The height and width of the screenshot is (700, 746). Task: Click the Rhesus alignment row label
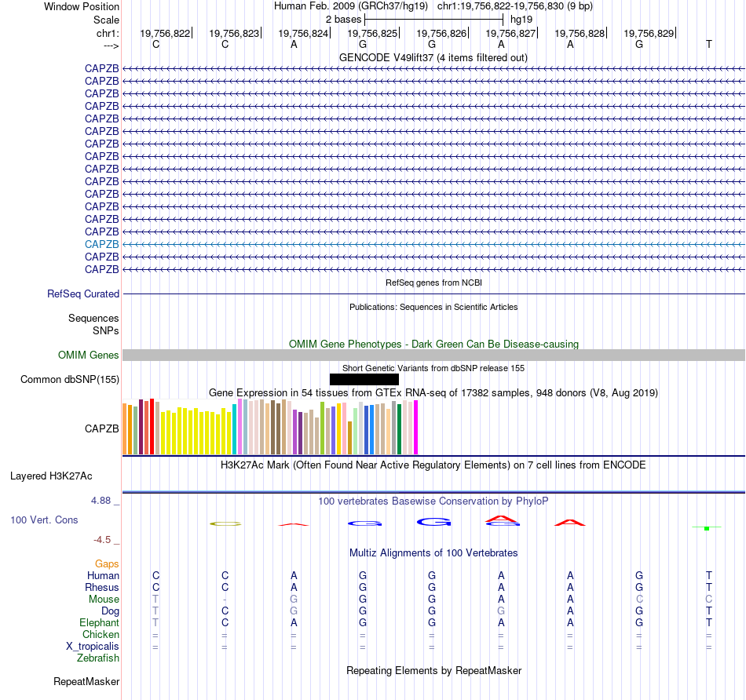tap(102, 587)
